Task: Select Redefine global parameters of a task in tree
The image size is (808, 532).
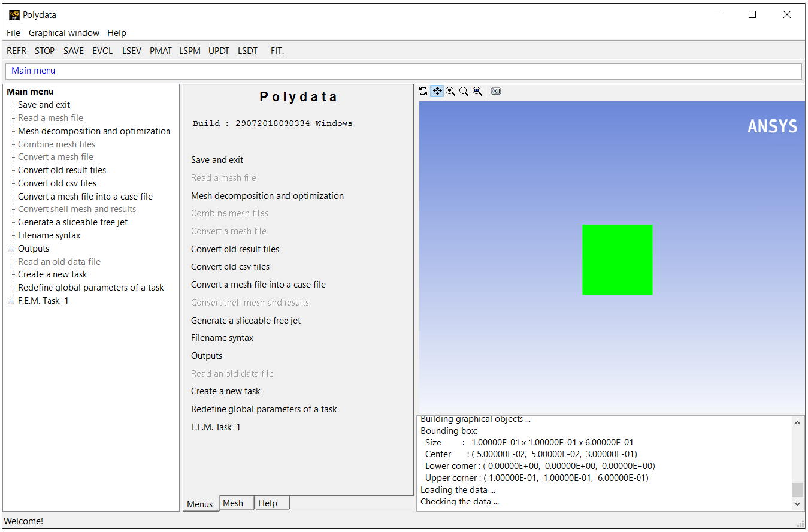Action: pyautogui.click(x=91, y=288)
